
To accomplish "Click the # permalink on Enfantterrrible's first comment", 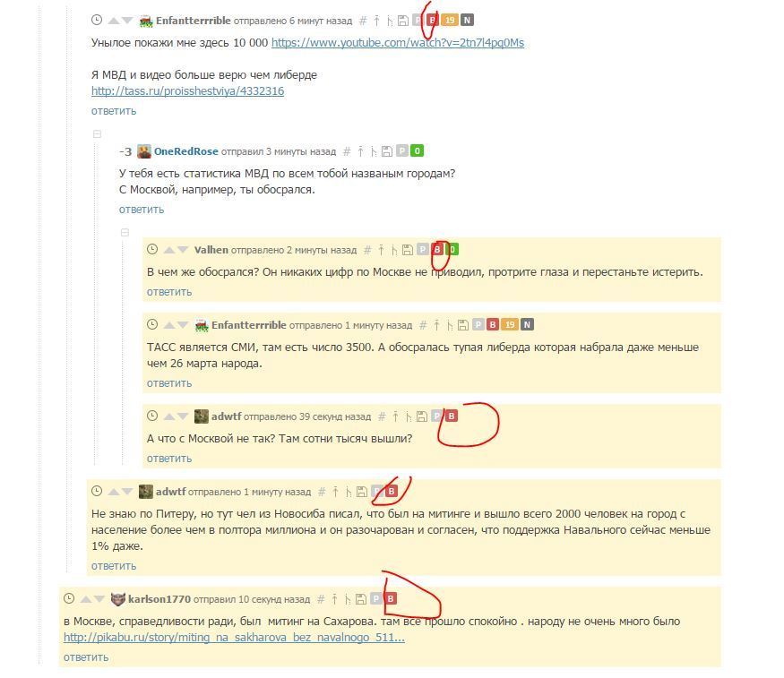I will coord(363,21).
